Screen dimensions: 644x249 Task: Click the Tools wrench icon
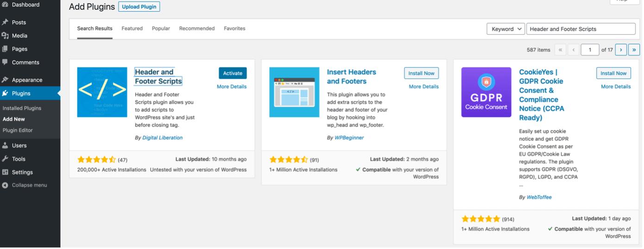(x=5, y=159)
